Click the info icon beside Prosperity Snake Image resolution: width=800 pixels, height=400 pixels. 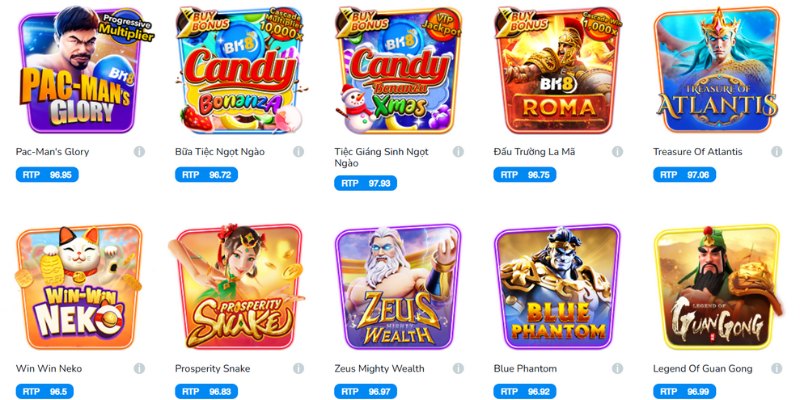pyautogui.click(x=298, y=368)
